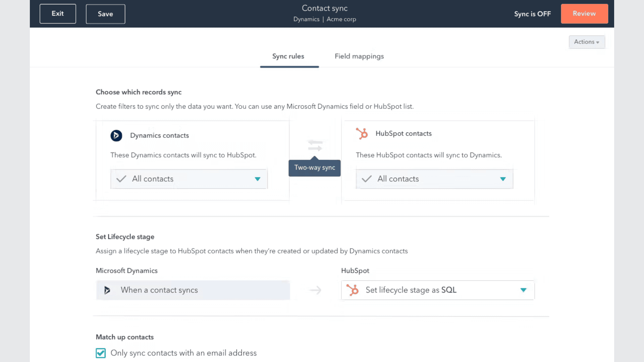Switch to the Field mappings tab
644x362 pixels.
[x=359, y=56]
